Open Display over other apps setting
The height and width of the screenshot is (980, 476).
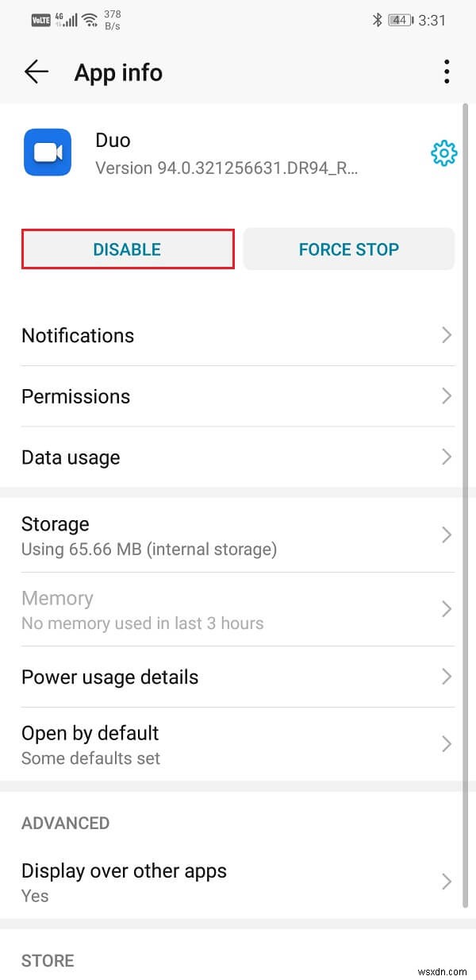tap(238, 882)
